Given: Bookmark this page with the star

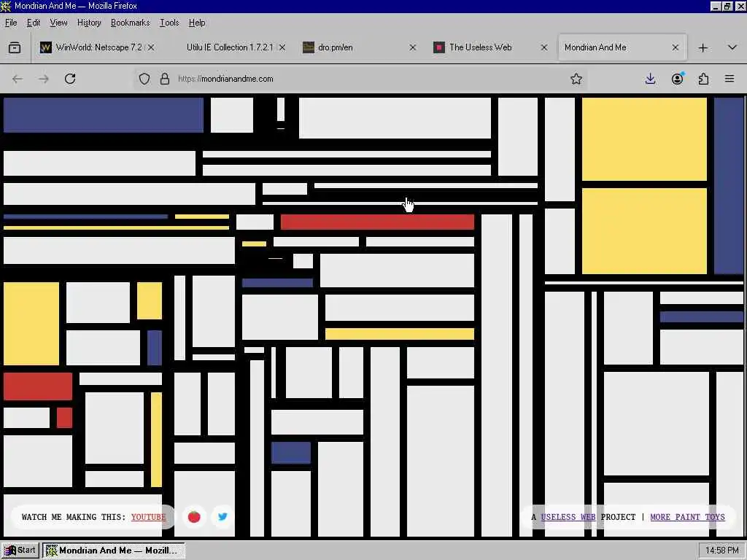Looking at the screenshot, I should click(x=576, y=79).
